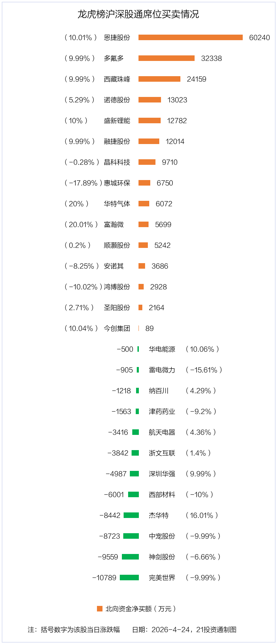Click the 恩捷股份 orange bar
The image size is (277, 644).
[x=190, y=37]
